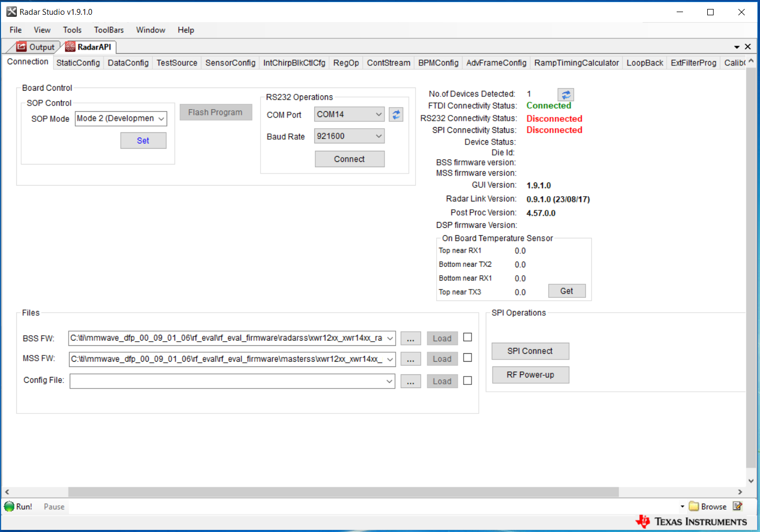Select the Connection tab
This screenshot has height=532, width=760.
(x=27, y=62)
